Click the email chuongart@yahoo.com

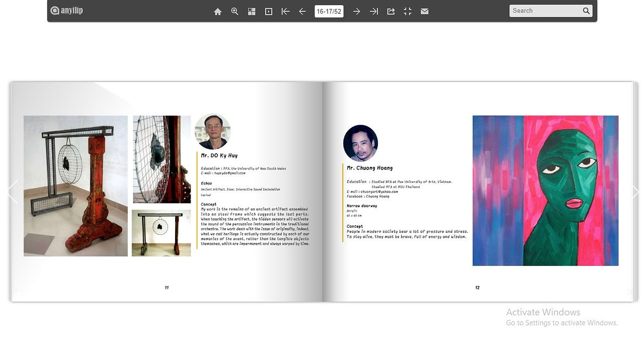pyautogui.click(x=379, y=192)
